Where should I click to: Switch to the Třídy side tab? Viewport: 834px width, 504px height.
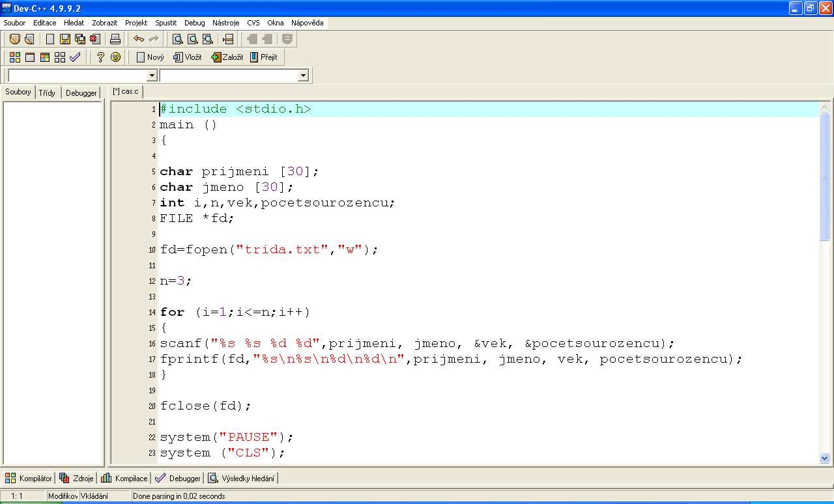47,92
